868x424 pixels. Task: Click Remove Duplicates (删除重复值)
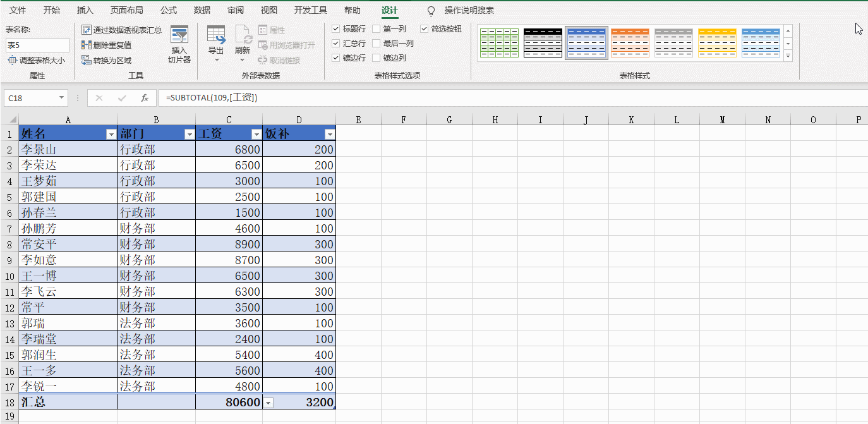(x=107, y=45)
